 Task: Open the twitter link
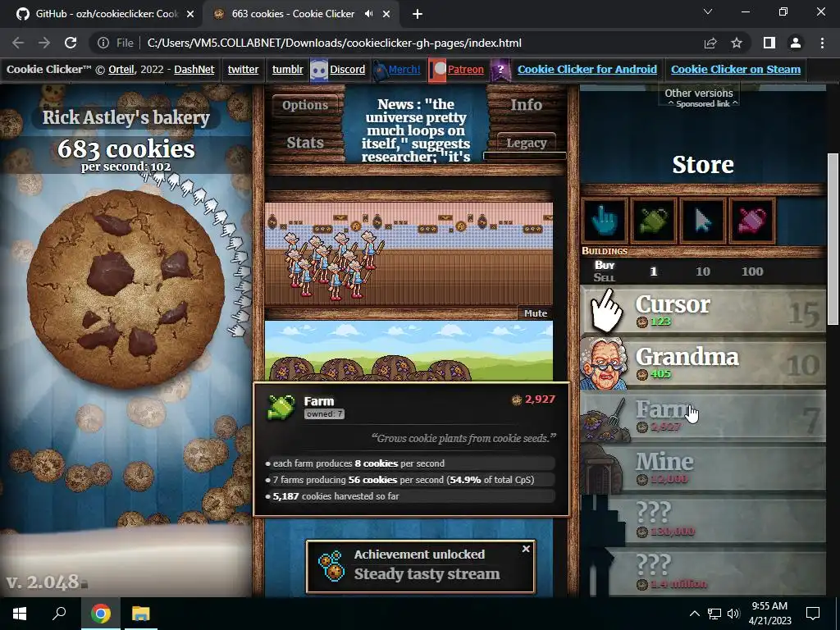click(x=243, y=70)
